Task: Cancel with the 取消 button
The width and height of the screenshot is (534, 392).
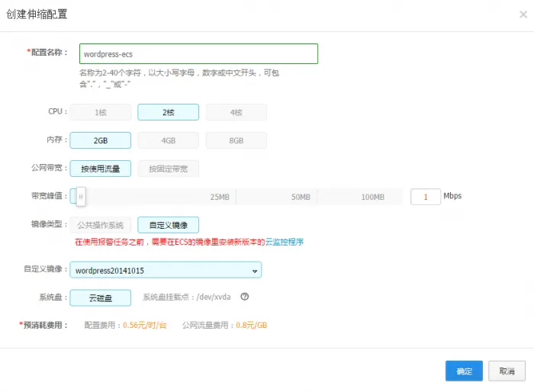Action: coord(507,371)
